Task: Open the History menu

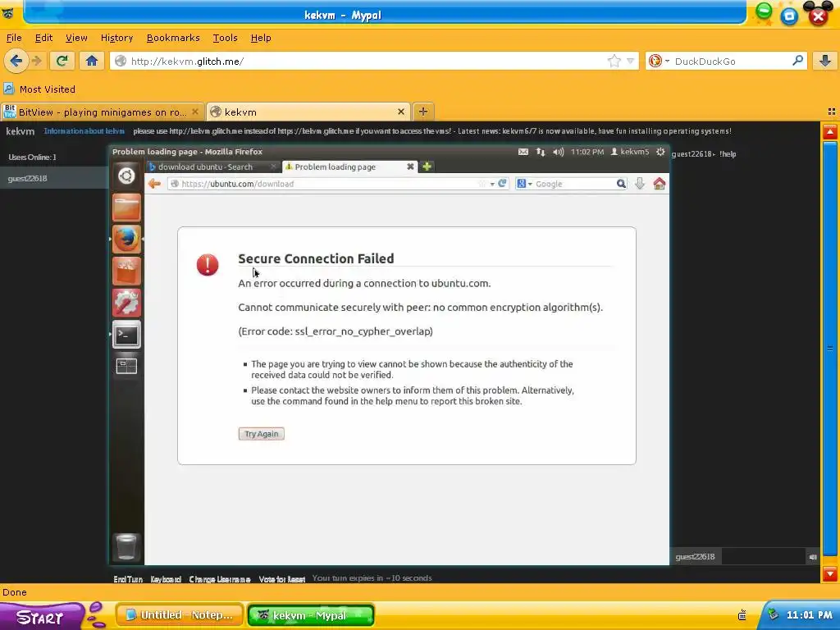Action: coord(116,38)
